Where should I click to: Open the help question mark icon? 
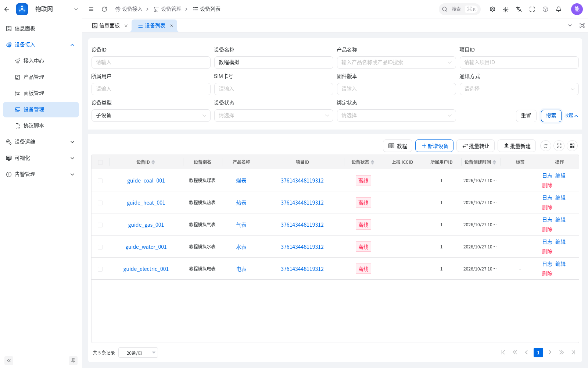[545, 9]
